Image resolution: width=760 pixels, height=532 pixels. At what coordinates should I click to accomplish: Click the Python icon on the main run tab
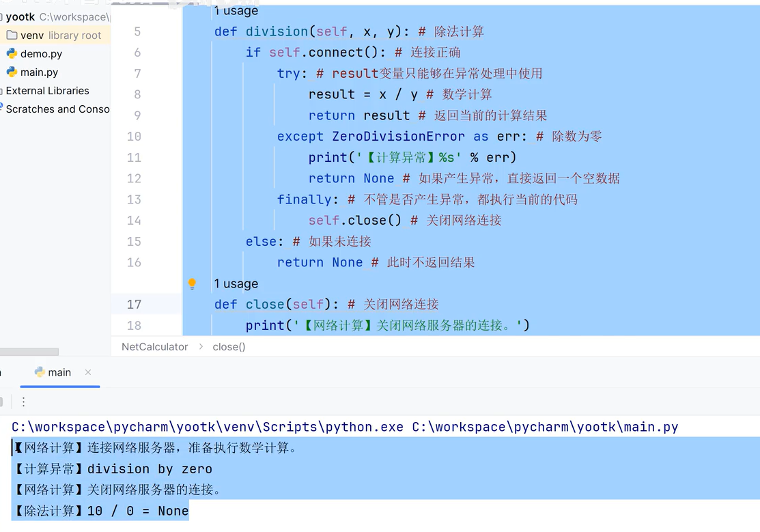(x=38, y=372)
